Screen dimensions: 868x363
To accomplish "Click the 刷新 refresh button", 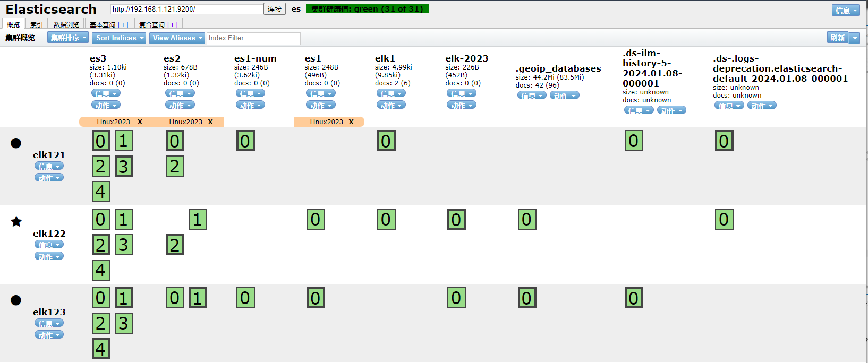I will (838, 38).
